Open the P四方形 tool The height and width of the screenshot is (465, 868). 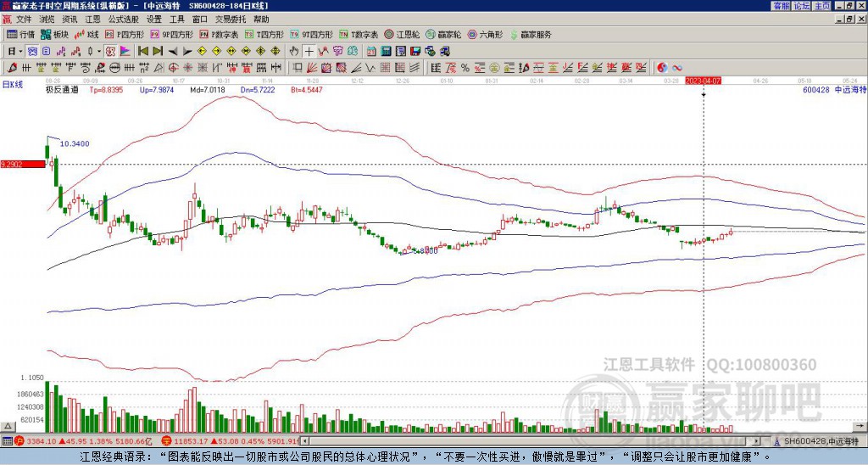pos(125,34)
